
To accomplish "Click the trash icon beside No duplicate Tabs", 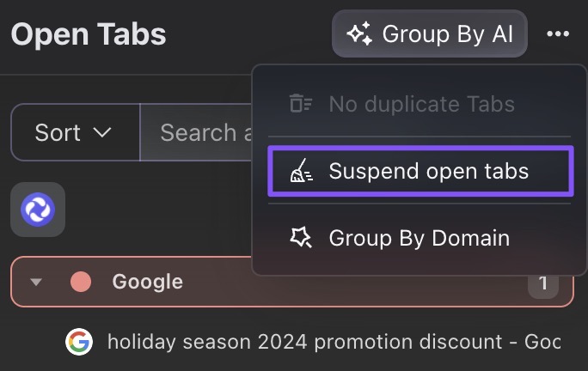I will tap(301, 105).
